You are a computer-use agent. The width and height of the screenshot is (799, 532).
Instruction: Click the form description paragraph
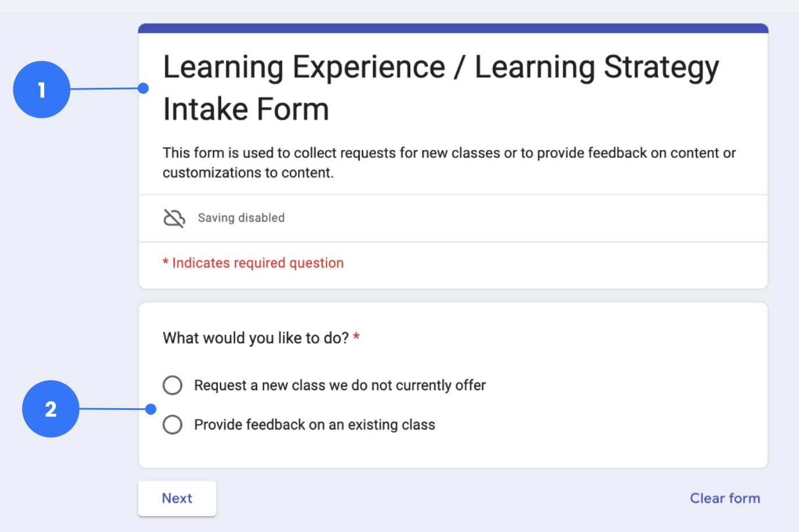pos(449,163)
